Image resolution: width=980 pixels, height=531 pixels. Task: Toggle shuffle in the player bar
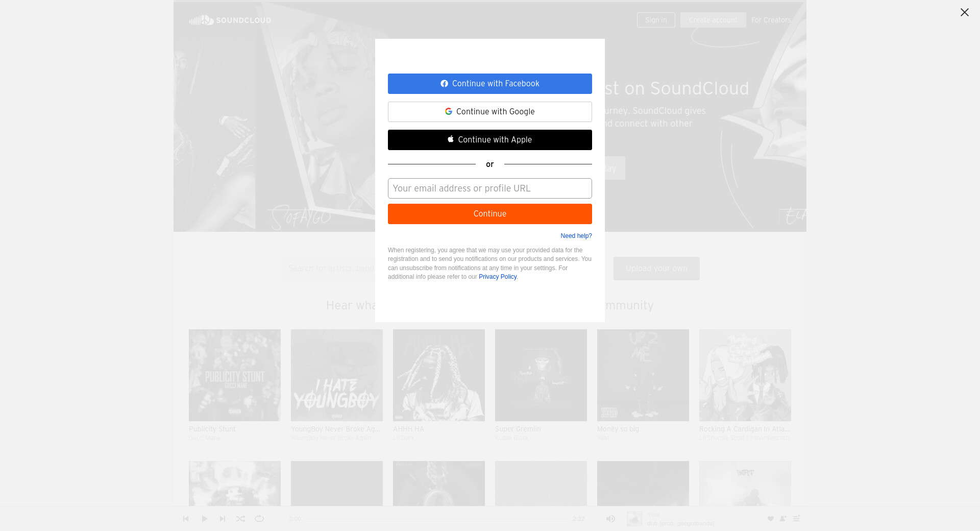(241, 519)
